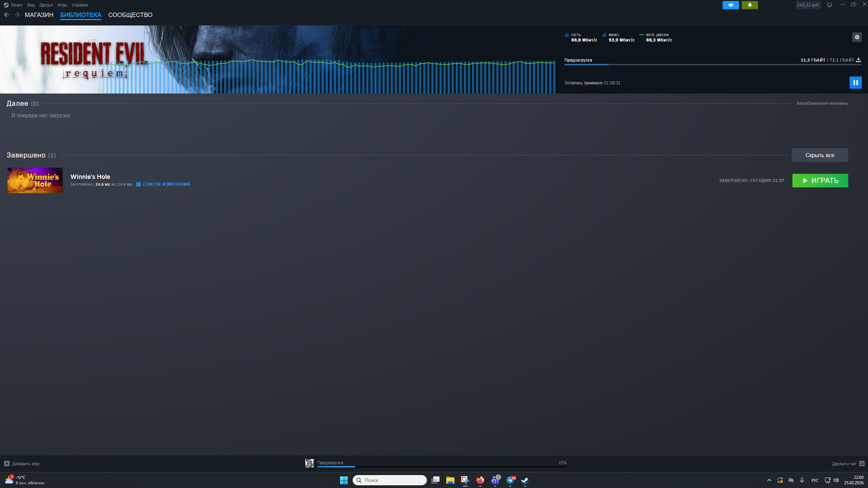The image size is (868, 488).
Task: Open the СПИСОК ИЗМЕНЕНИЙ link
Action: point(166,184)
